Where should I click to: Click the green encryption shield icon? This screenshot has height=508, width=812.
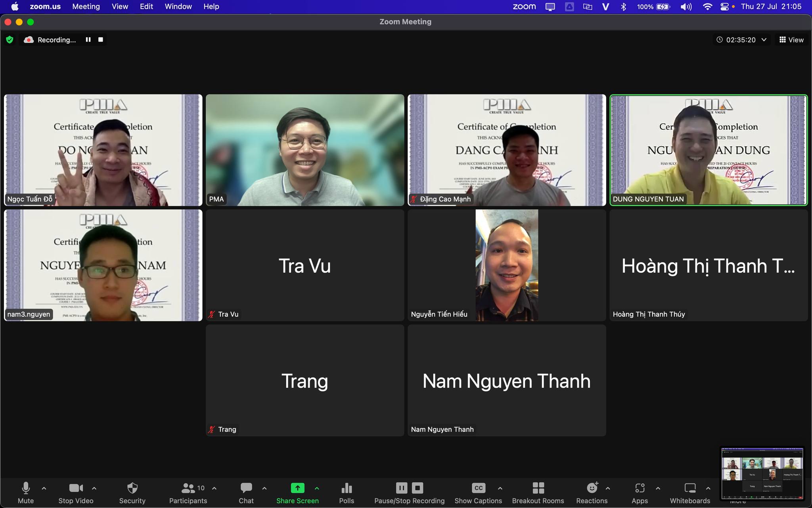[x=10, y=40]
